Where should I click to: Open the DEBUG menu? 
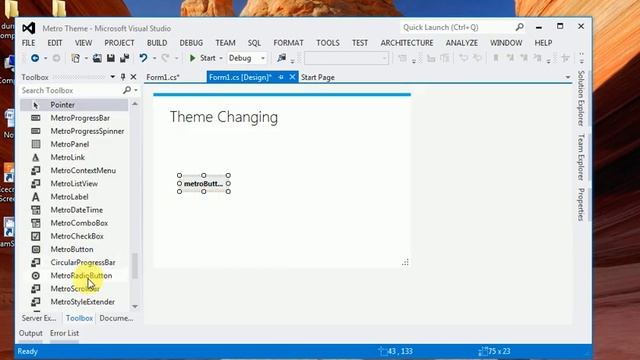pos(191,43)
